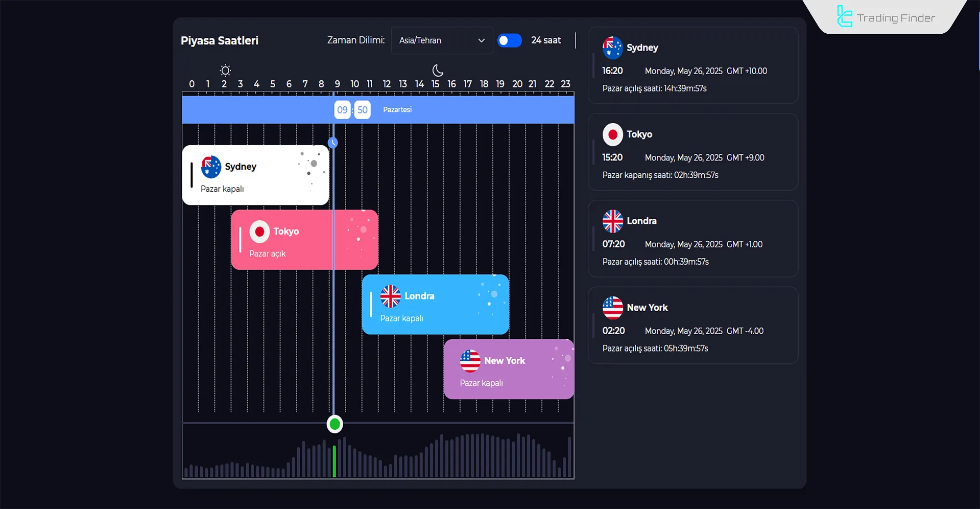Click the green bar in the volume histogram

point(334,461)
